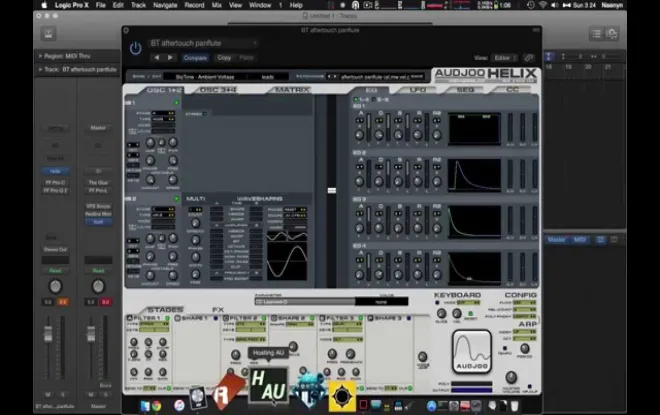The image size is (660, 415).
Task: Expand the Track: BT aftertouch panflute triangle
Action: [40, 69]
